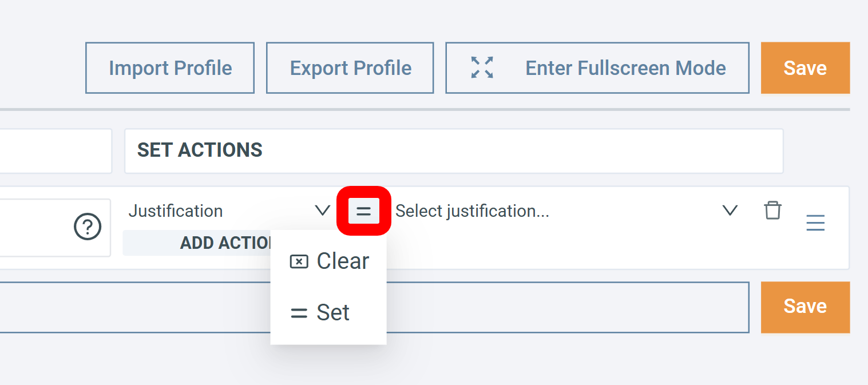
Task: Click the boxed X icon beside Clear
Action: [x=299, y=261]
